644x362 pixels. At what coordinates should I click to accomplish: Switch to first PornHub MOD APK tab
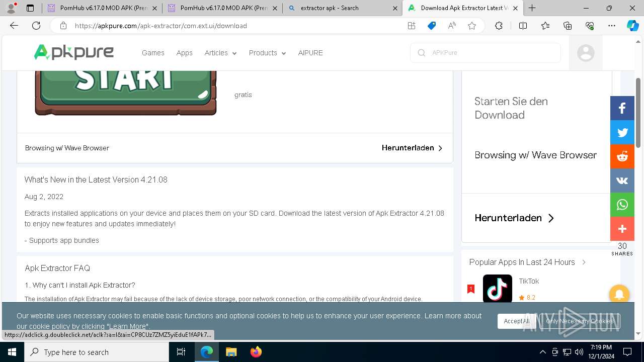pyautogui.click(x=102, y=8)
